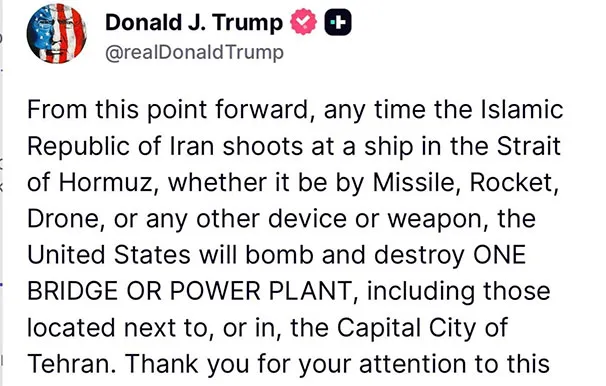Click the pink verified checkmark badge
This screenshot has height=386, width=606.
point(303,22)
